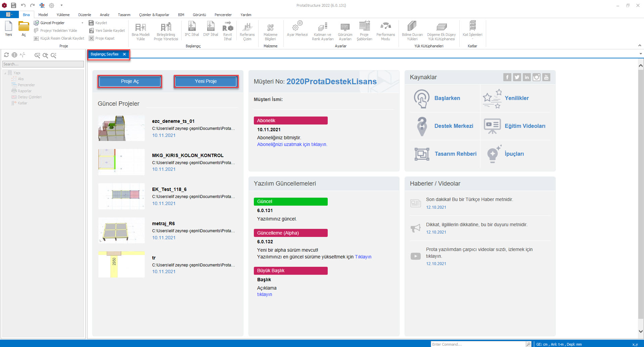Viewport: 644px width, 347px height.
Task: Click the Aç folder icon in the ribbon
Action: (x=24, y=26)
